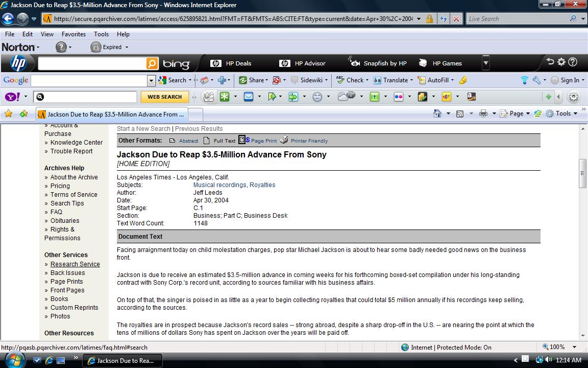Expand the address bar URL history dropdown

(419, 18)
